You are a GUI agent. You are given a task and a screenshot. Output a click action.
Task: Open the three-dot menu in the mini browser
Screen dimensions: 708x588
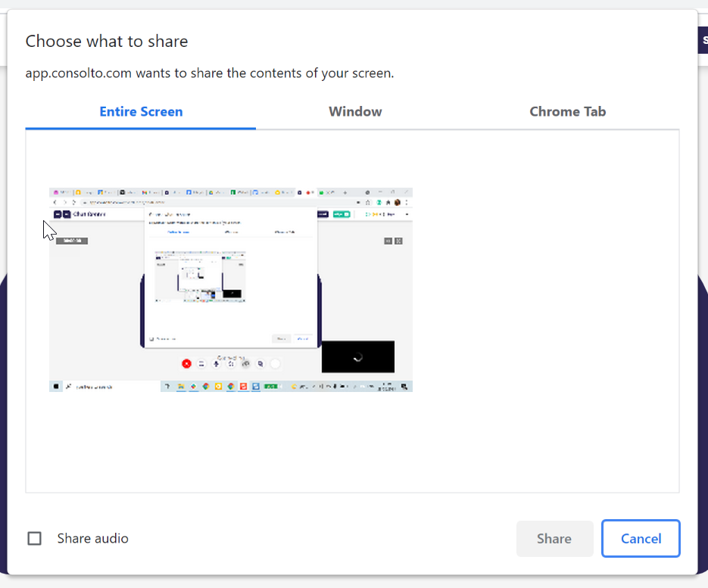407,201
